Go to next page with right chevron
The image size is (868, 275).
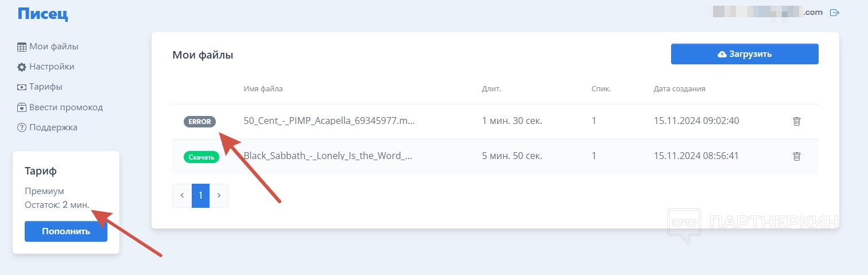[x=219, y=195]
